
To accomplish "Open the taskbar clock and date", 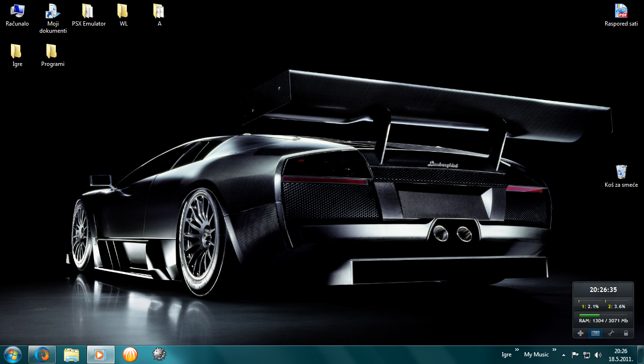I will click(621, 355).
